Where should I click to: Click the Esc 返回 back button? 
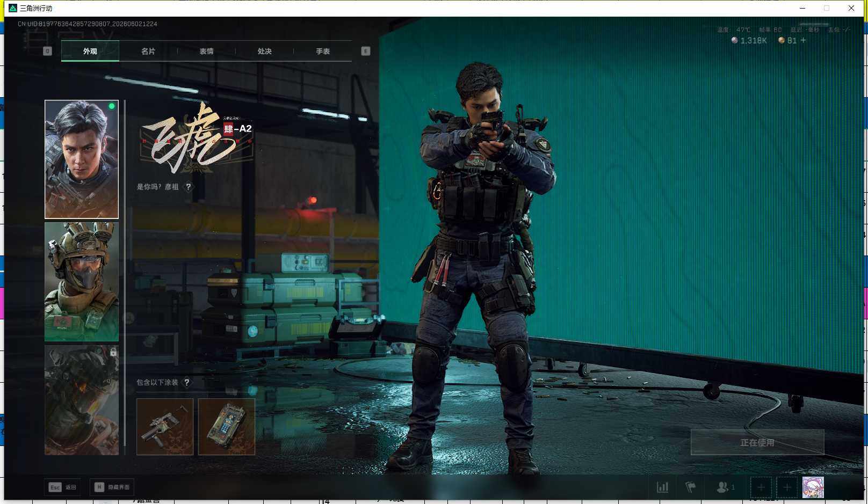(x=63, y=487)
